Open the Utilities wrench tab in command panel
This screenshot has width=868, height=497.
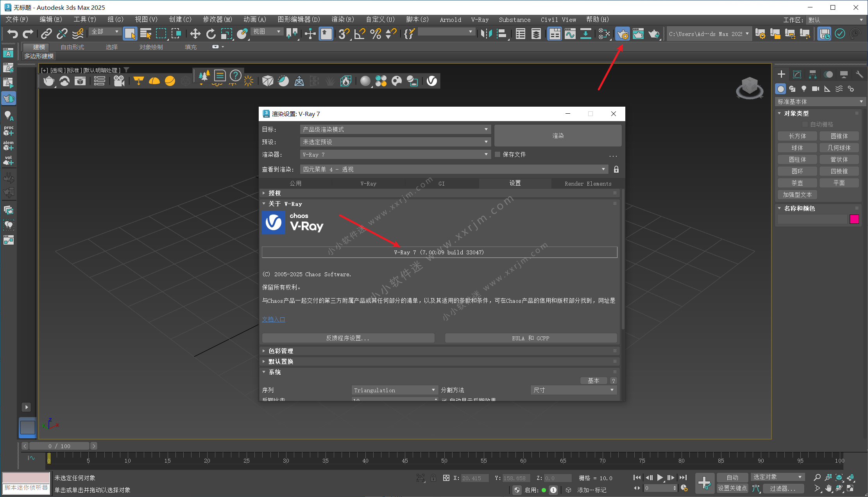[x=859, y=74]
